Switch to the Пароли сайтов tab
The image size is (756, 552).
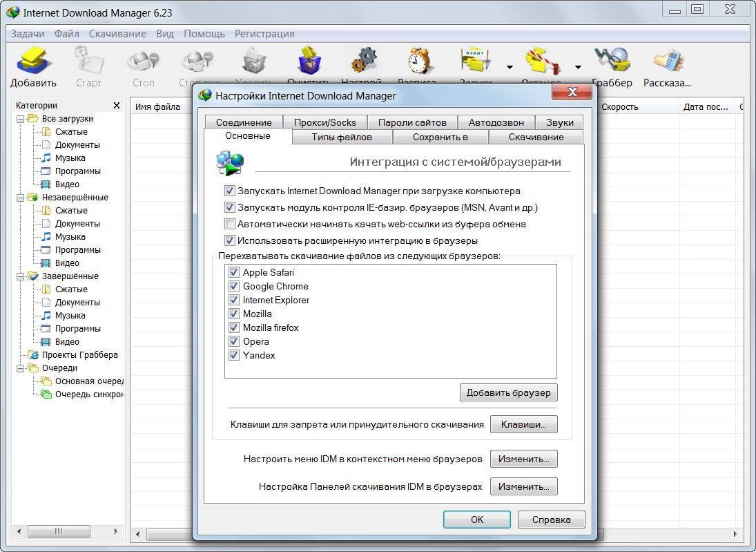click(x=412, y=122)
